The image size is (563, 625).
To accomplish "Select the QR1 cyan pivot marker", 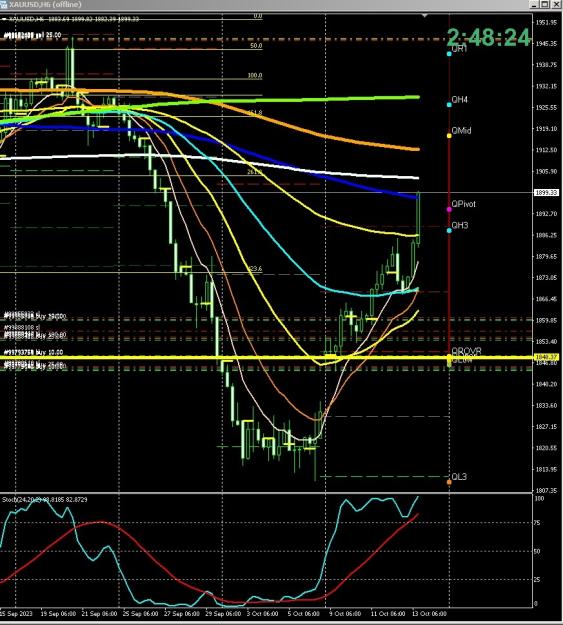I will click(x=449, y=54).
